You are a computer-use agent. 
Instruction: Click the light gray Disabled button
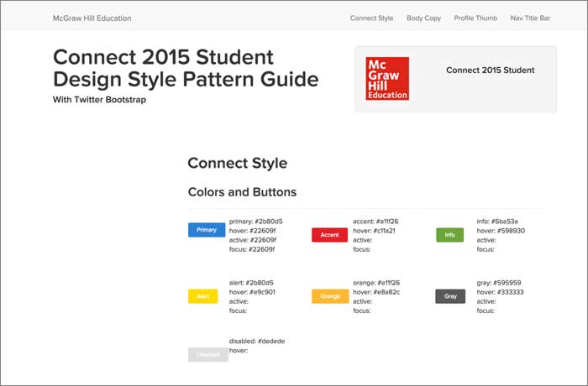[x=207, y=354]
